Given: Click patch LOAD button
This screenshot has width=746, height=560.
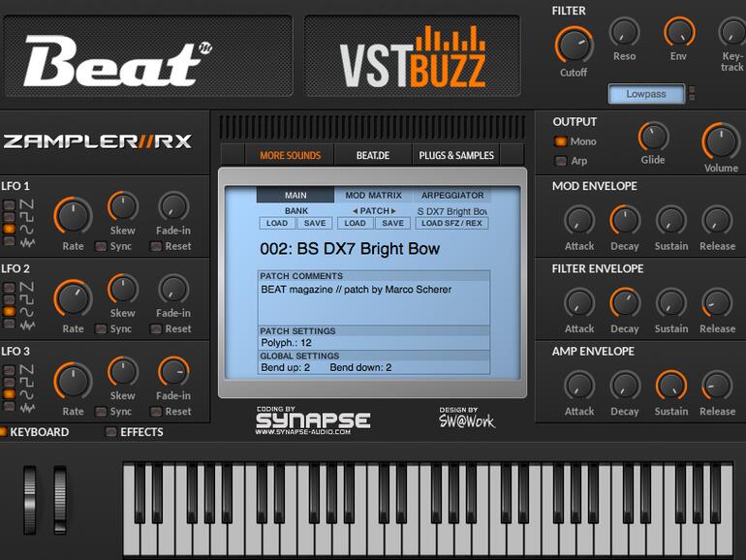Looking at the screenshot, I should 355,223.
